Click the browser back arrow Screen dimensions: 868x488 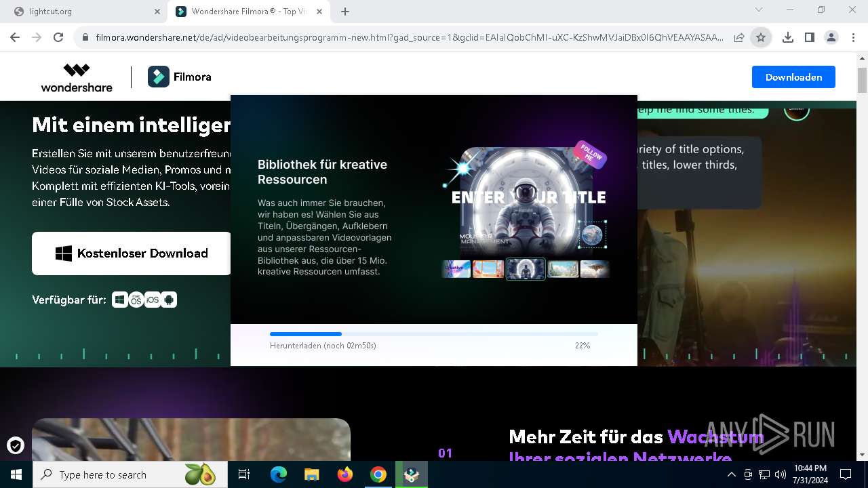[x=15, y=38]
